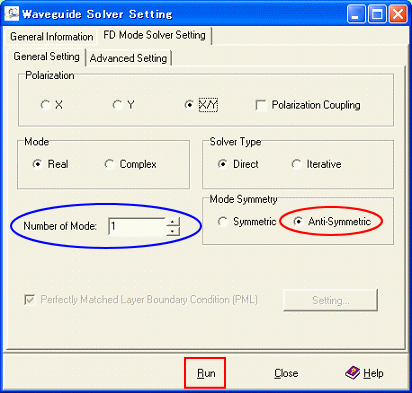Open Help for solver settings
Viewport: 412px width, 393px height.
pos(365,373)
